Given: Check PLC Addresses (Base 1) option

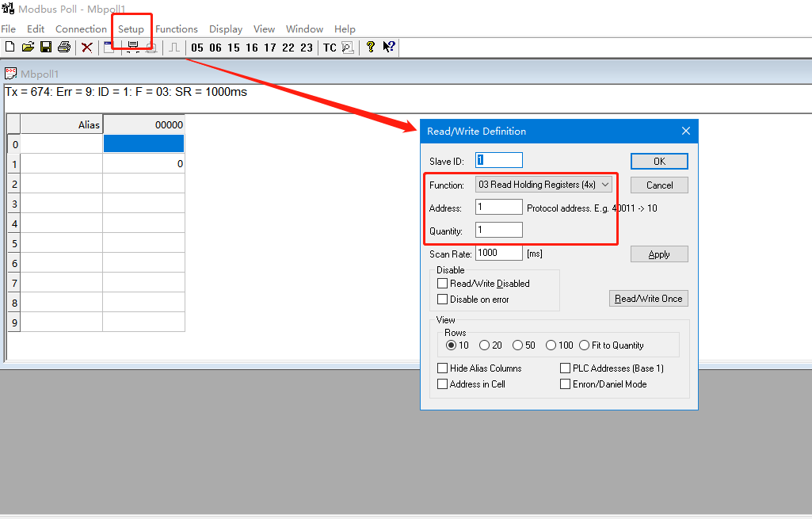Looking at the screenshot, I should 566,368.
